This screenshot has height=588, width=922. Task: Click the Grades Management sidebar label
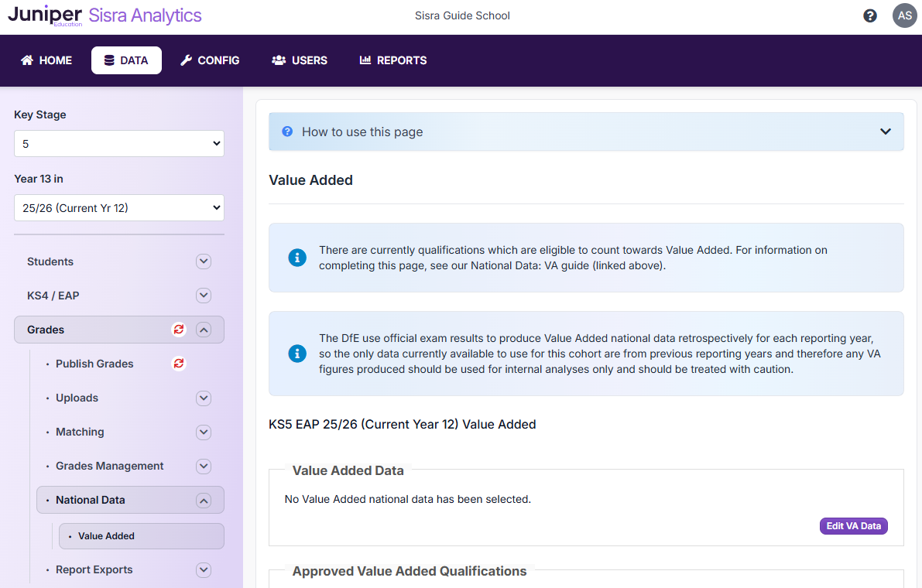[x=109, y=466]
